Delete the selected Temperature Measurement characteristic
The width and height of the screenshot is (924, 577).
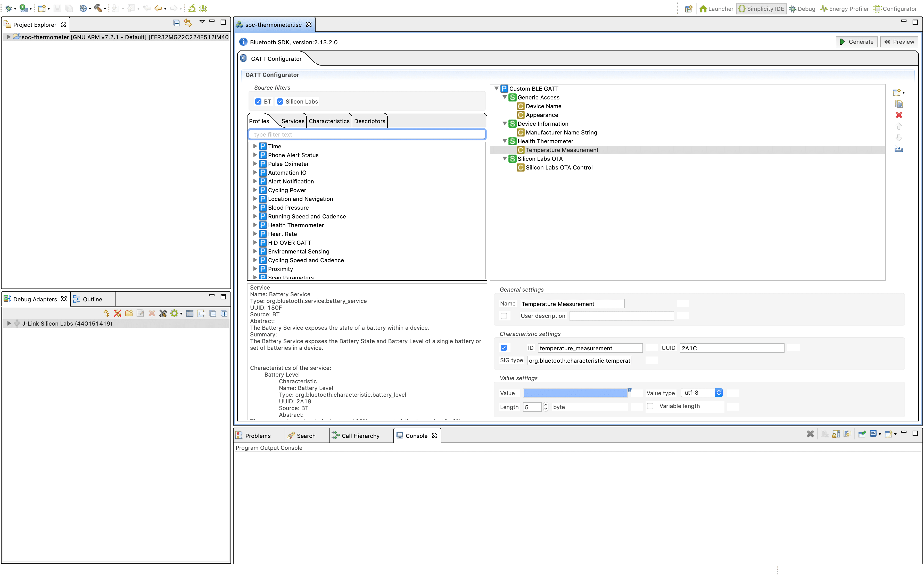(x=899, y=115)
